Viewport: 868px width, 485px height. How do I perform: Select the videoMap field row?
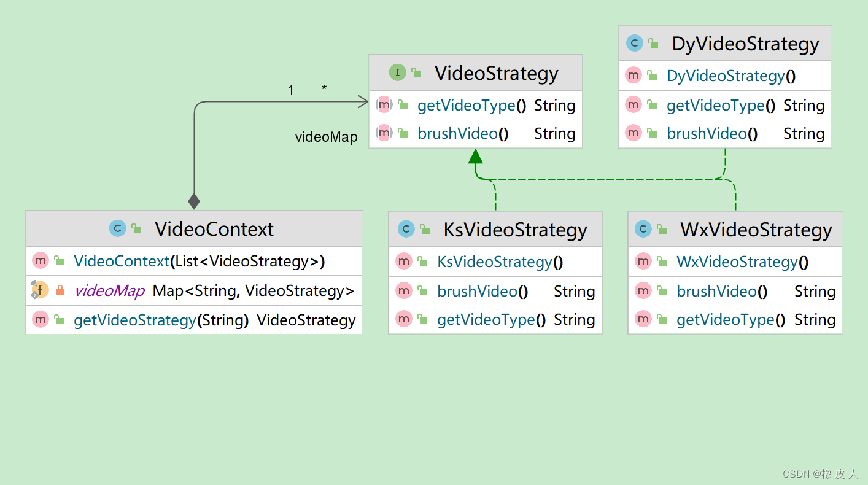[194, 291]
